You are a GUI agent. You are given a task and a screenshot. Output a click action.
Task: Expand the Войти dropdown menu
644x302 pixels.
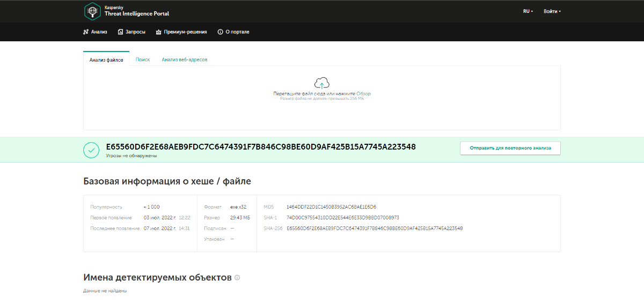pyautogui.click(x=552, y=11)
